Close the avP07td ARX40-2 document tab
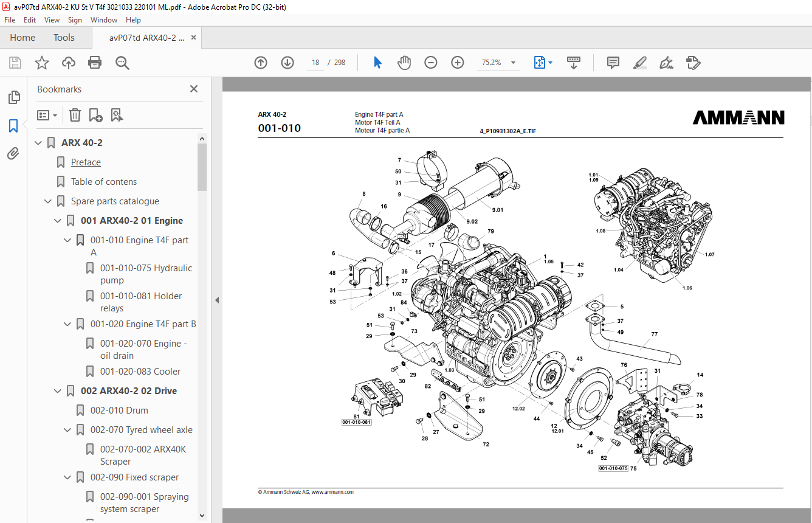This screenshot has width=812, height=523. (194, 38)
